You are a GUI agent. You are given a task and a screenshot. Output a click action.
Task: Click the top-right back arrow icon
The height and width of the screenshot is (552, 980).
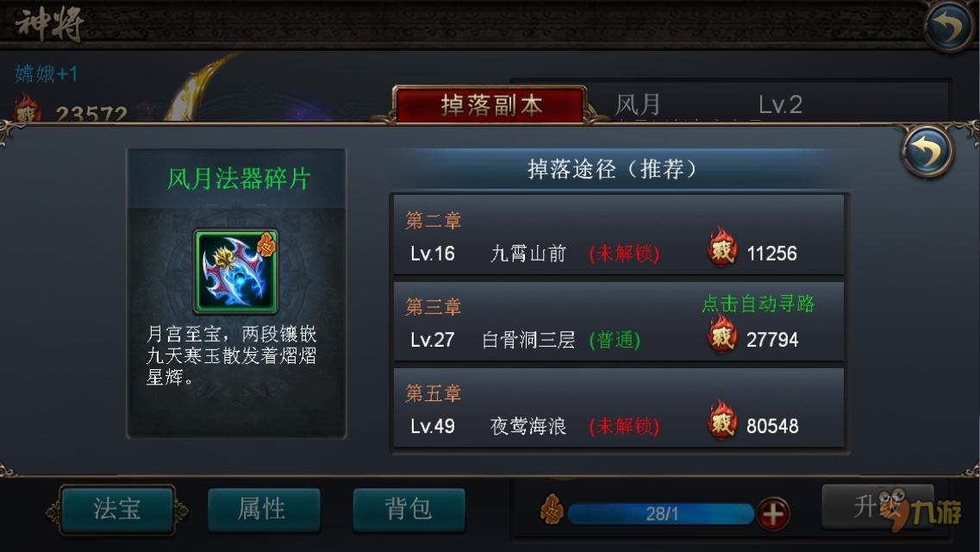pyautogui.click(x=949, y=25)
